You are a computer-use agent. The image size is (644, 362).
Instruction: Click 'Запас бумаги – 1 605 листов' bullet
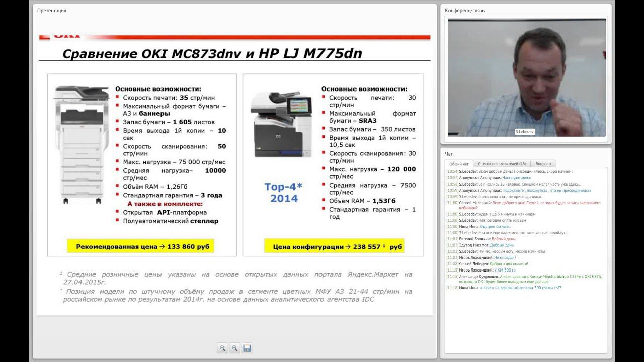tap(169, 122)
